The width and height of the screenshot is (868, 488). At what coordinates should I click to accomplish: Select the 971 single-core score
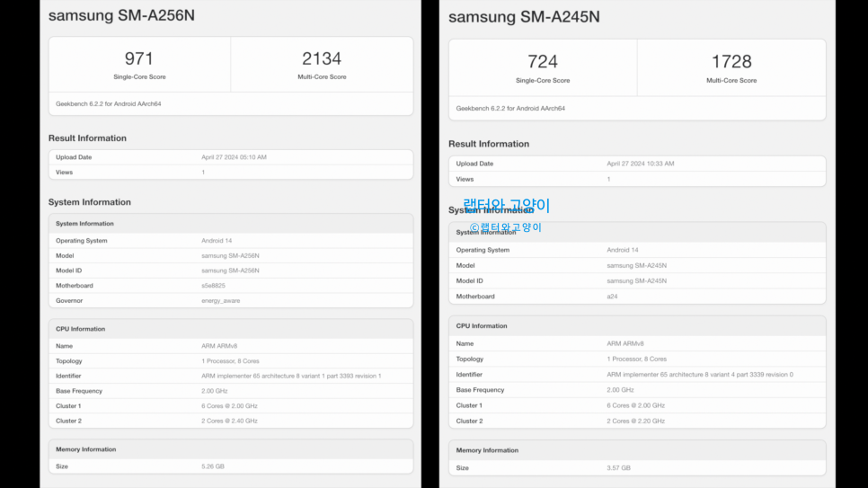click(x=139, y=58)
